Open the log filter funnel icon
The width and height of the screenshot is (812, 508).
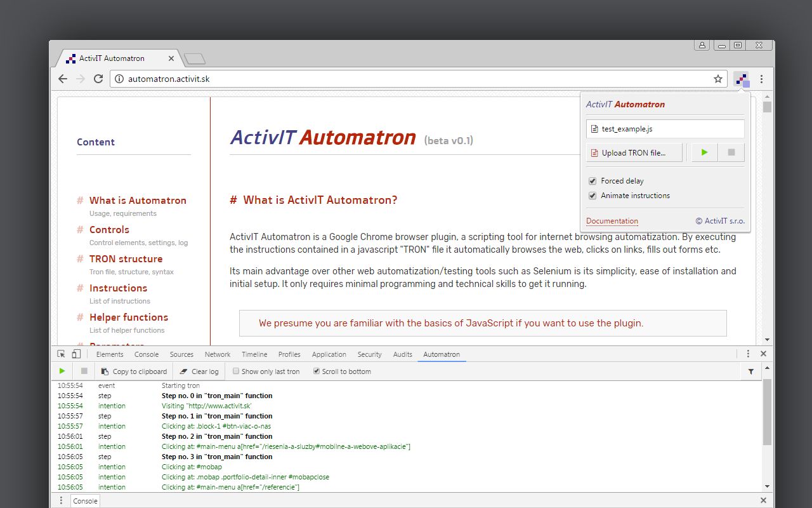point(750,371)
